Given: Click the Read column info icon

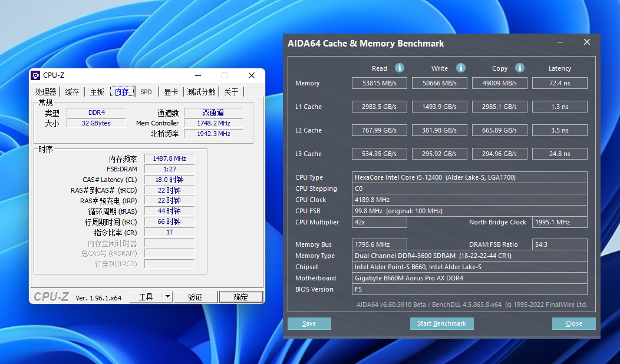Looking at the screenshot, I should [400, 68].
